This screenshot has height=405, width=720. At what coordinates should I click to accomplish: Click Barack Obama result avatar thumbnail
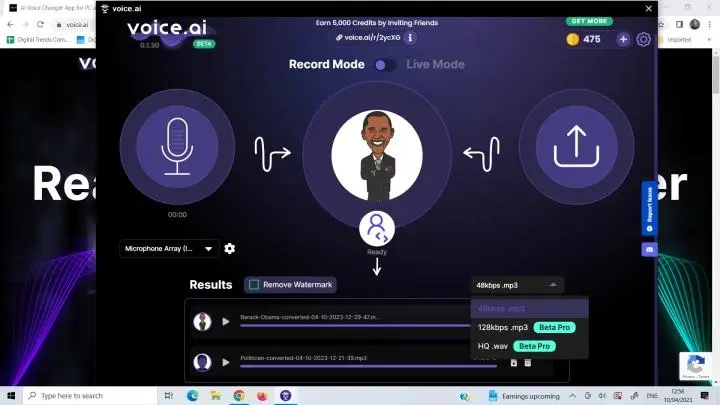[x=202, y=322]
